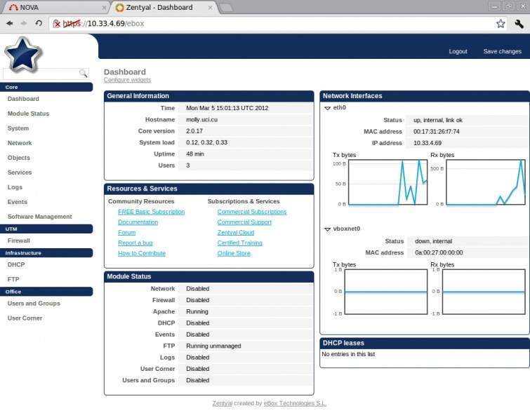The image size is (530, 420).
Task: Click the Configure widgets link
Action: click(x=128, y=80)
